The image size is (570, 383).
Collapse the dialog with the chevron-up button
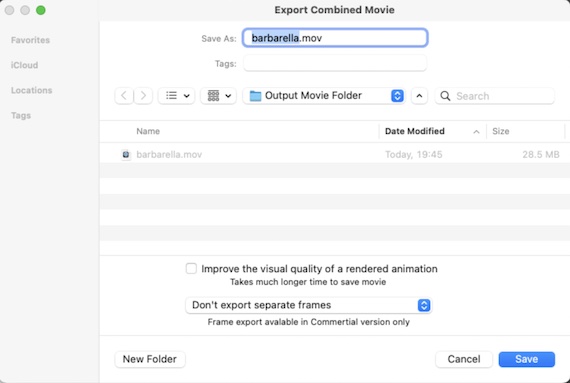419,96
